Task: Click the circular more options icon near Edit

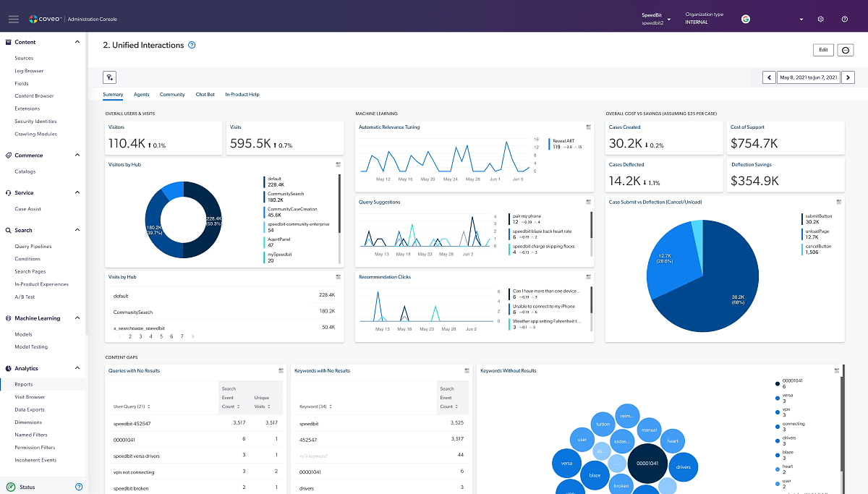Action: 845,50
